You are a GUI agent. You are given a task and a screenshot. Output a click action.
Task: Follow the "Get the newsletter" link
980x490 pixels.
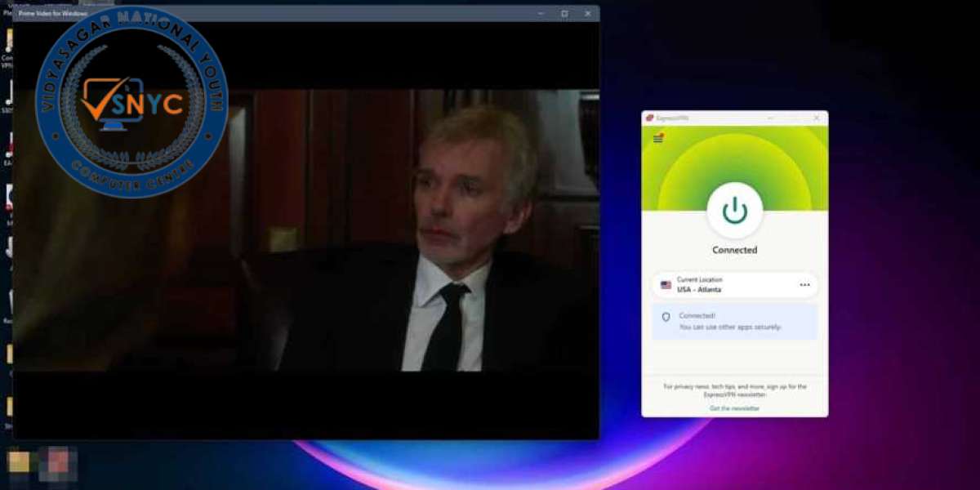pyautogui.click(x=735, y=408)
